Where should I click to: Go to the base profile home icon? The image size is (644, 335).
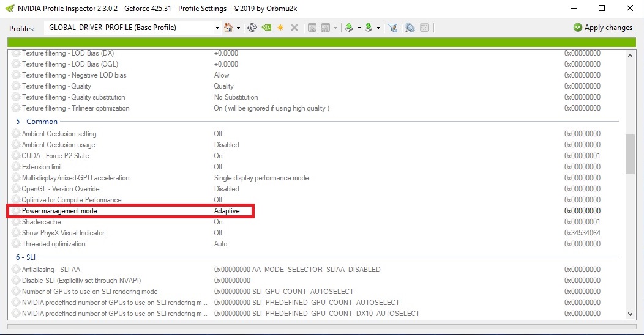[228, 28]
